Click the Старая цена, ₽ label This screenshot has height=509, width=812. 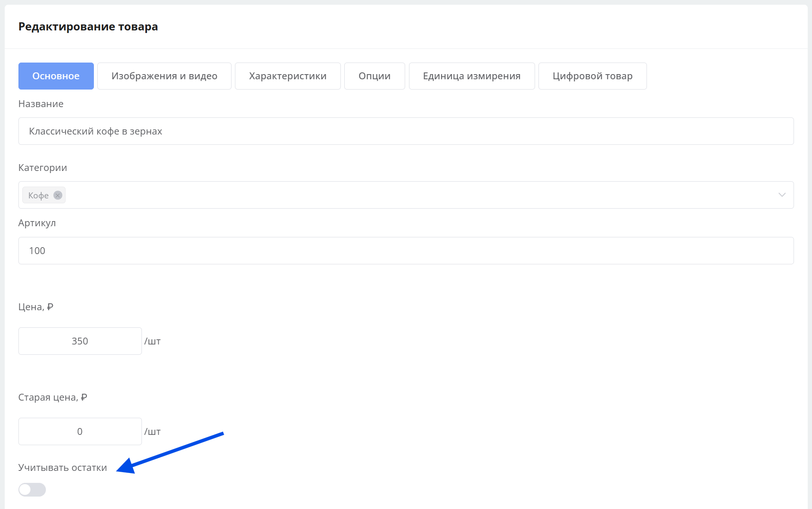pyautogui.click(x=52, y=397)
